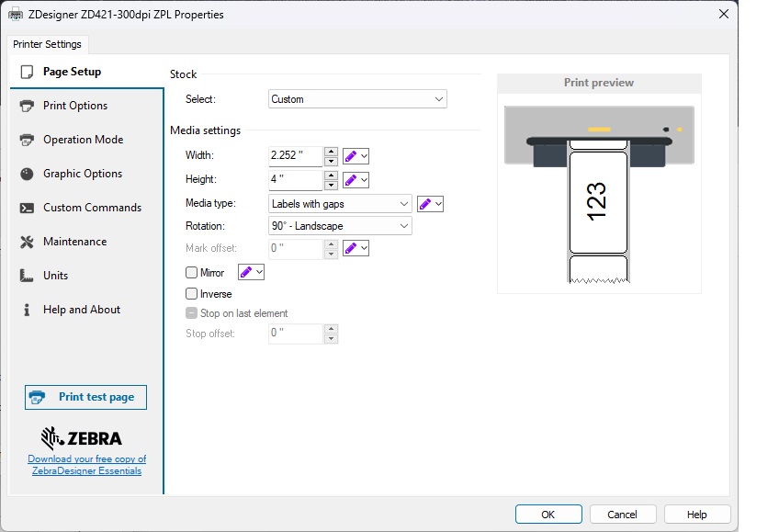Open the pencil menu beside Mark offset
779x532 pixels.
[356, 248]
